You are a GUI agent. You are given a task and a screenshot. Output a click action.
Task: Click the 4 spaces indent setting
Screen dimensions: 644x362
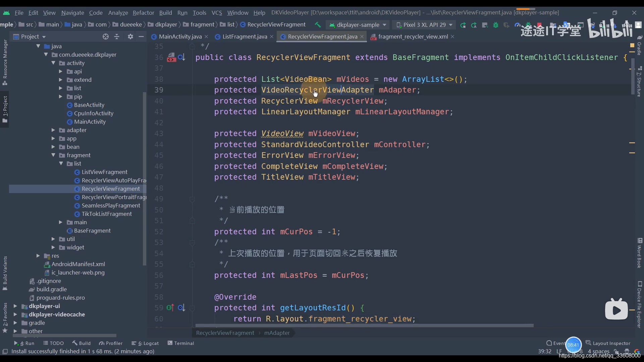click(x=598, y=351)
